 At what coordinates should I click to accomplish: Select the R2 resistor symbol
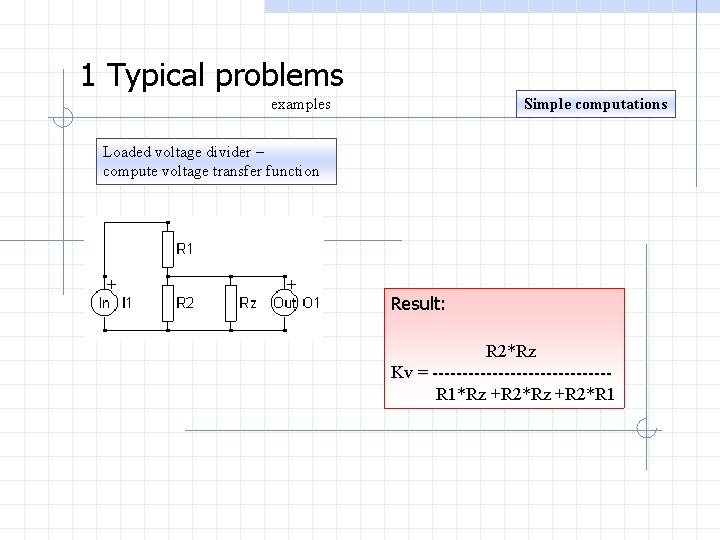[x=168, y=303]
